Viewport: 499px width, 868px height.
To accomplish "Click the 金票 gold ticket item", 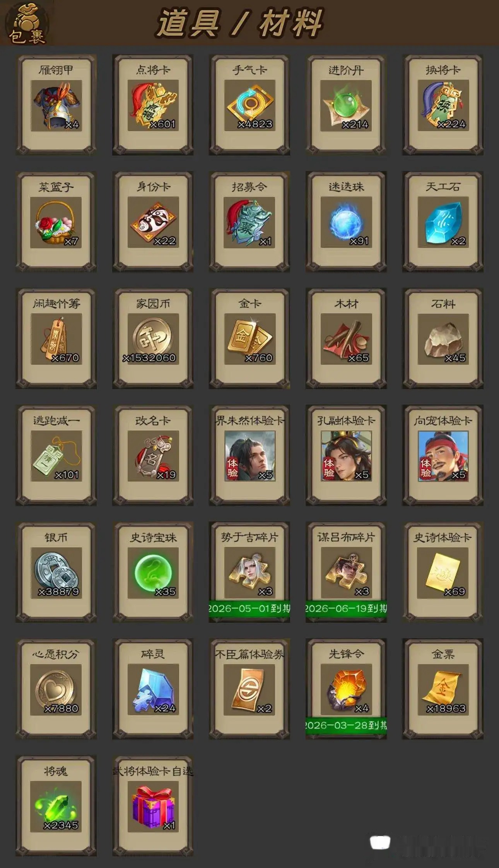I will [443, 689].
